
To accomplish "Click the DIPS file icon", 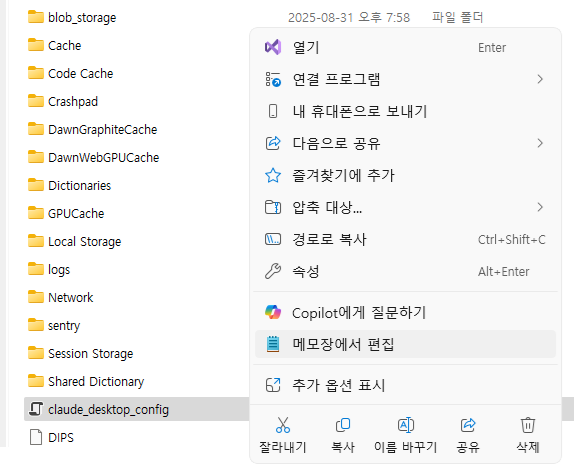I will pyautogui.click(x=36, y=437).
